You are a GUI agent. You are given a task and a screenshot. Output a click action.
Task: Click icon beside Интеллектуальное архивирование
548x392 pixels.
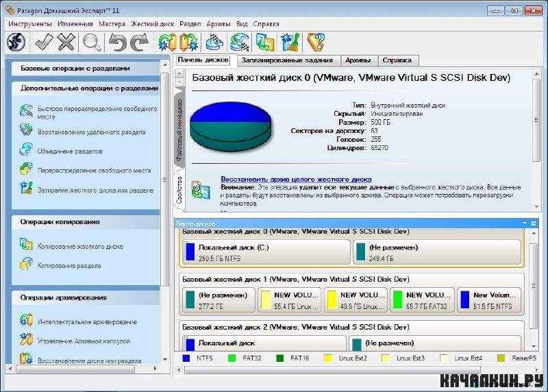(26, 320)
